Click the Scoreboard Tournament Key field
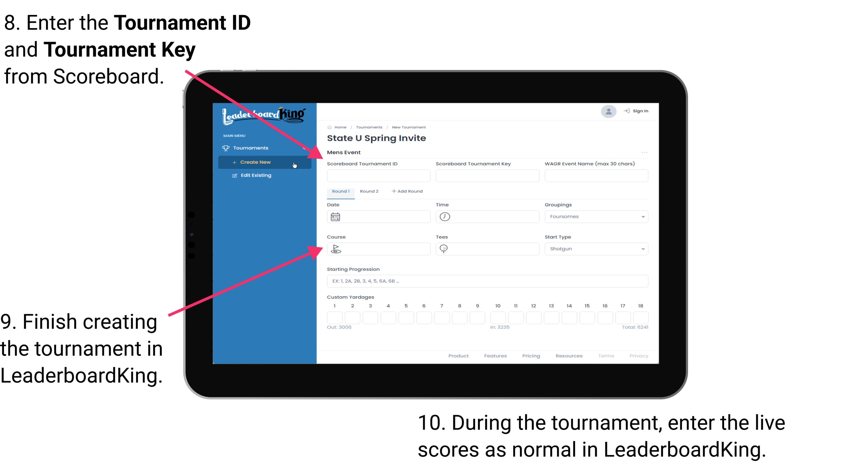868x467 pixels. pyautogui.click(x=487, y=176)
